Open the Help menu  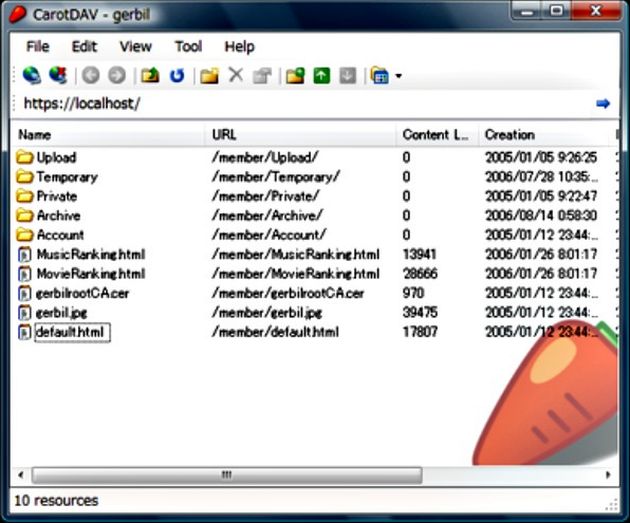[239, 47]
